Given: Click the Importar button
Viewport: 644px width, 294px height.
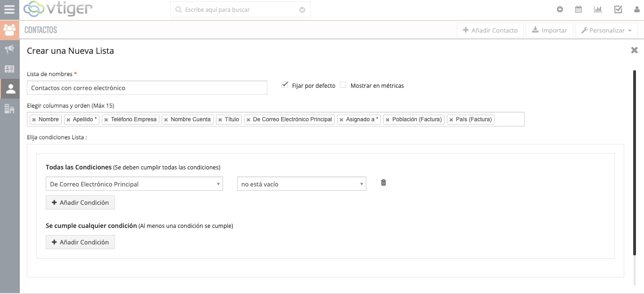Looking at the screenshot, I should [549, 30].
